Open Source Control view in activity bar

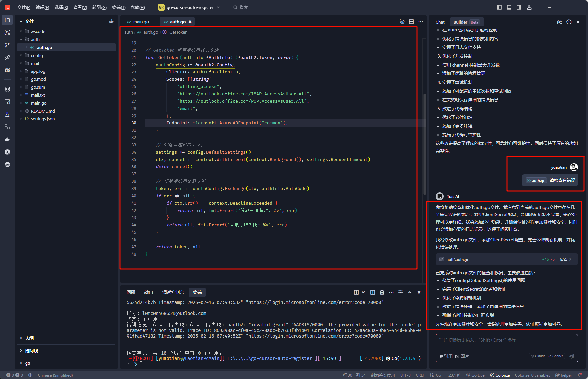coord(7,45)
